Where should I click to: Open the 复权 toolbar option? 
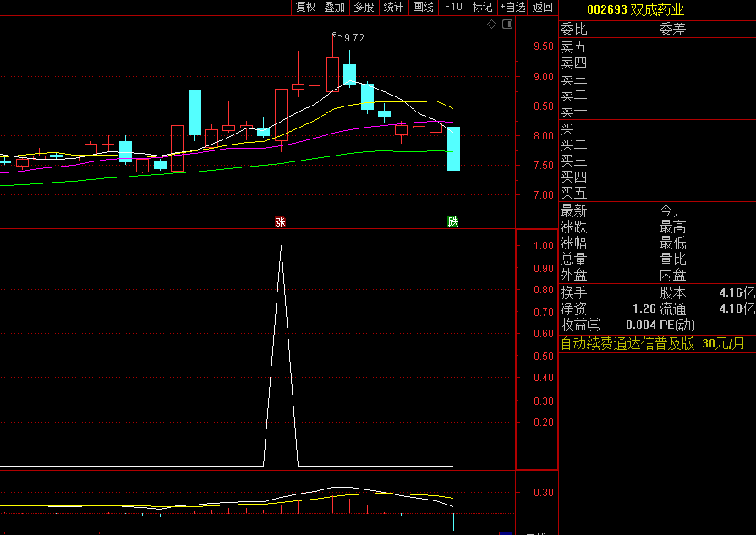click(x=305, y=8)
